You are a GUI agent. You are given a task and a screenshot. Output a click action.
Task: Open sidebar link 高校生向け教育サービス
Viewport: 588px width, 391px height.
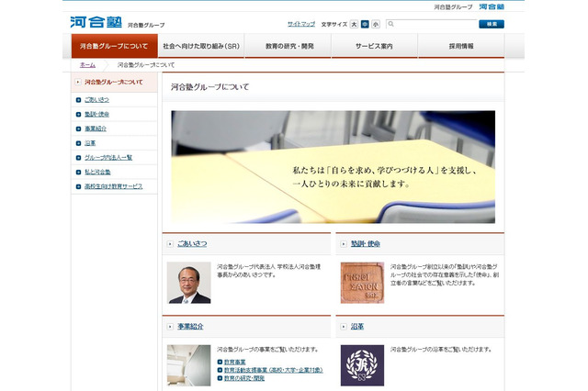point(114,186)
